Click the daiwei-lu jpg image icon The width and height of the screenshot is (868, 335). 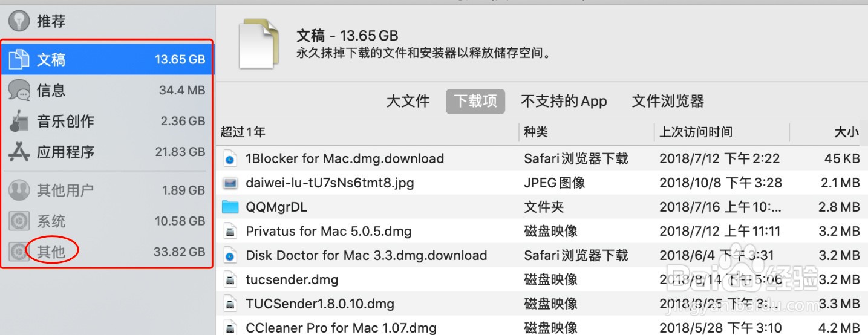coord(230,183)
